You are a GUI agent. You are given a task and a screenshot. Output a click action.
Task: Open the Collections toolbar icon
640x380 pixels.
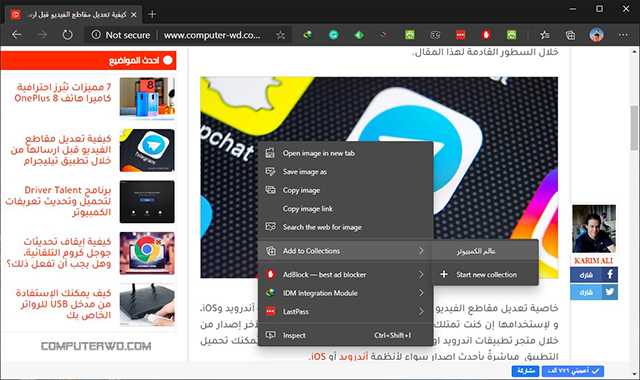point(570,35)
